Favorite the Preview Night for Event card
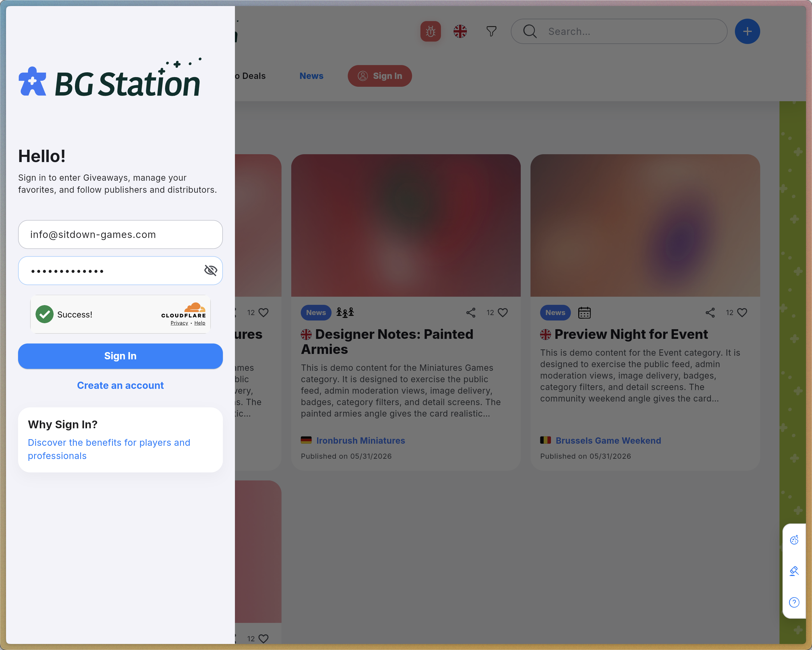The height and width of the screenshot is (650, 812). click(x=742, y=313)
